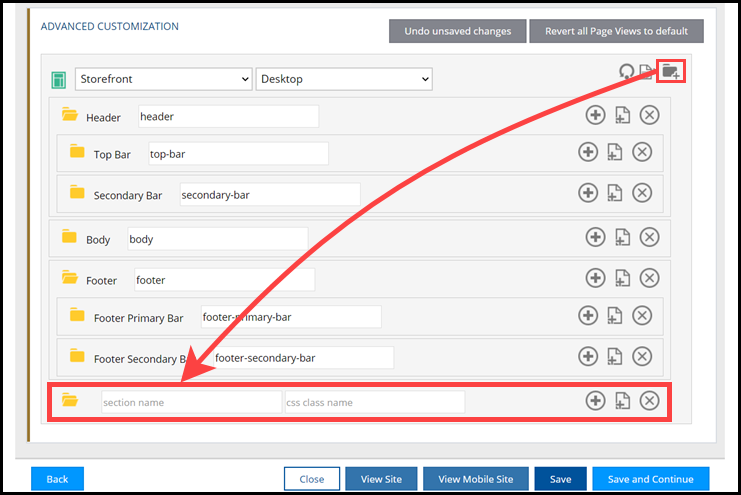Click the add-page icon in Top Bar row
This screenshot has width=741, height=495.
(x=615, y=153)
